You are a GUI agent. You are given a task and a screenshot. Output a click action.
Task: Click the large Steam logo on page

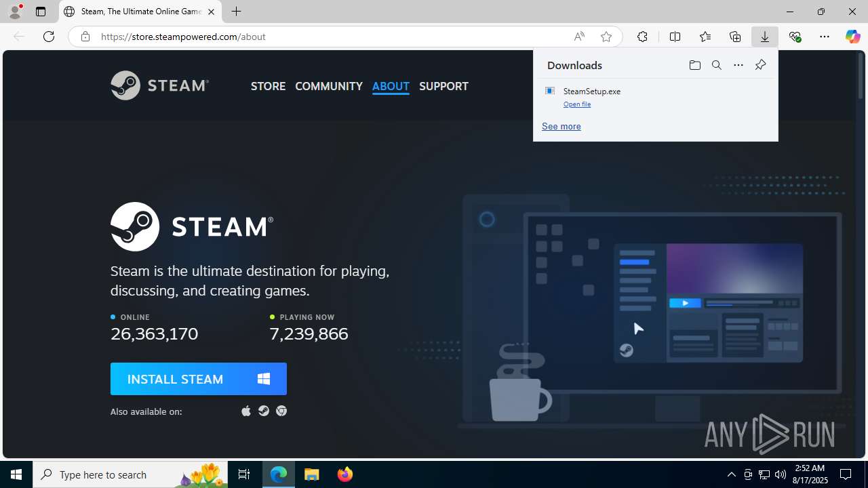[192, 226]
